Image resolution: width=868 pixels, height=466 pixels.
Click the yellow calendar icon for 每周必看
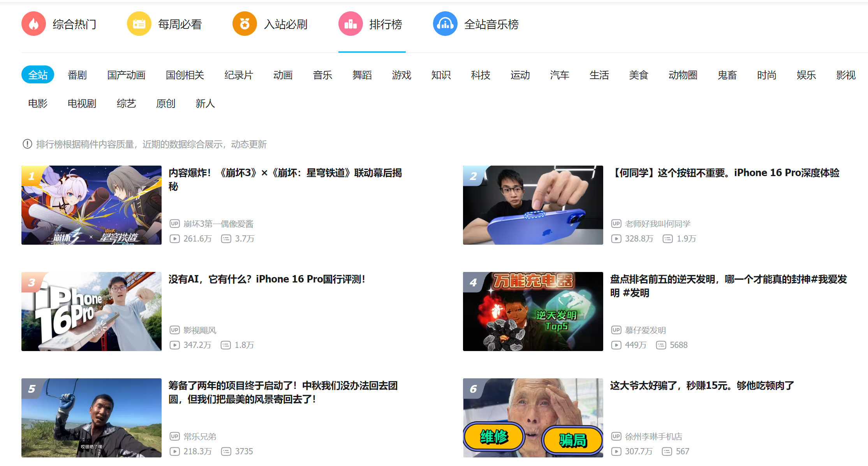tap(139, 24)
